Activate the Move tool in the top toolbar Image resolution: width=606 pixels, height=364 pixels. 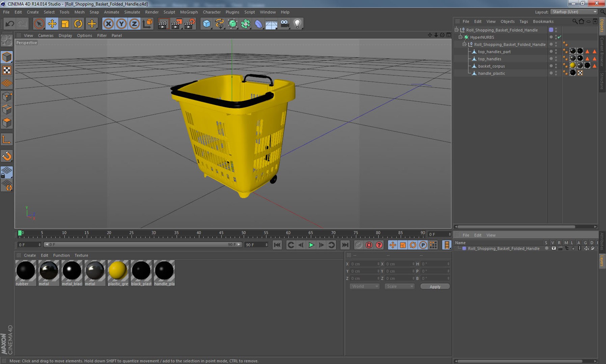click(52, 24)
